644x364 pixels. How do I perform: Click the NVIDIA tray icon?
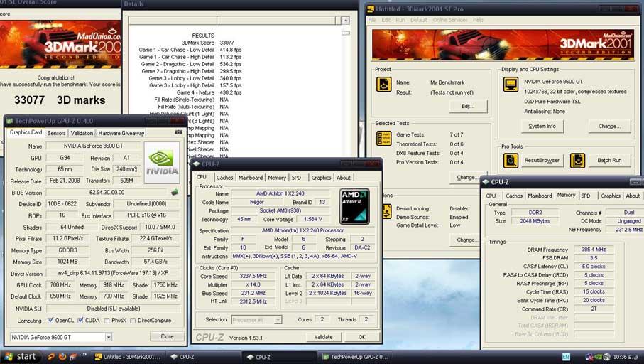pyautogui.click(x=598, y=357)
